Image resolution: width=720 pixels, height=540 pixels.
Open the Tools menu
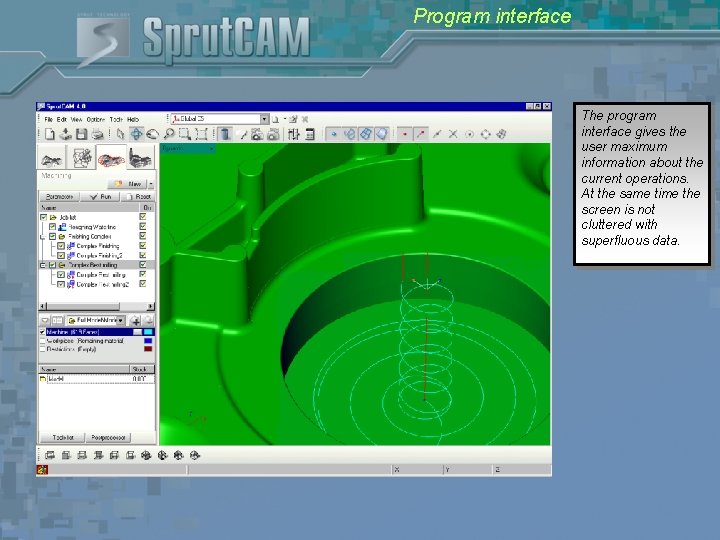(116, 119)
